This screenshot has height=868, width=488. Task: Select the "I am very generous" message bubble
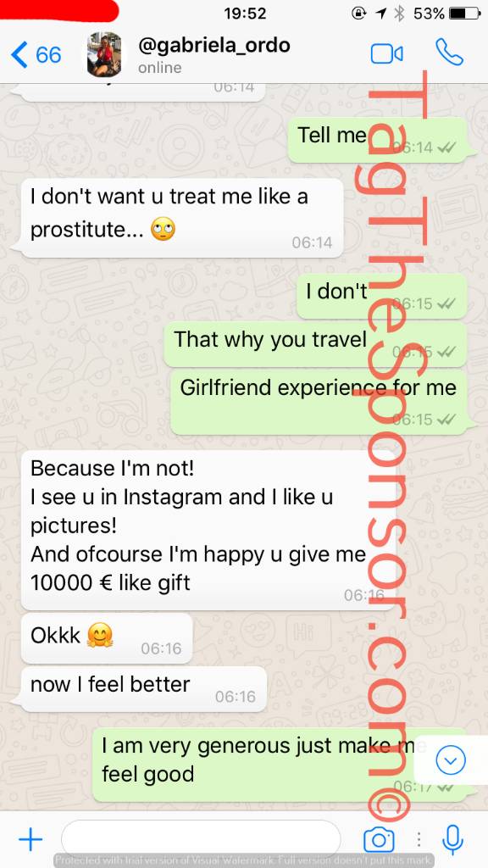pos(280,765)
